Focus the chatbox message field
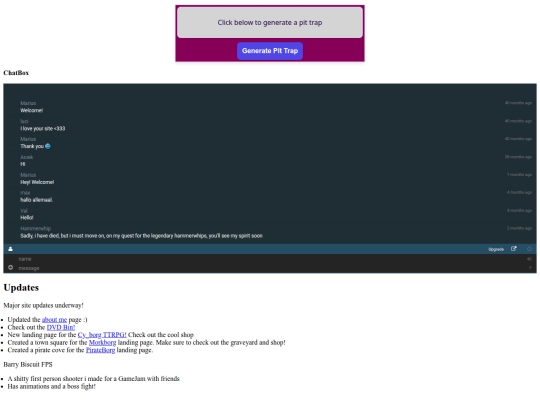 pos(270,268)
